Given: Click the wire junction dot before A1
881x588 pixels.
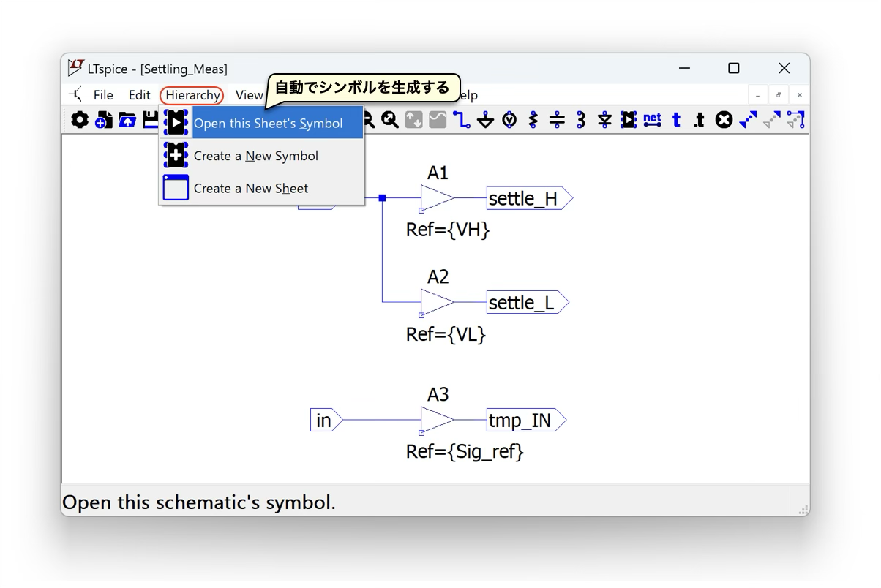Looking at the screenshot, I should coord(382,198).
